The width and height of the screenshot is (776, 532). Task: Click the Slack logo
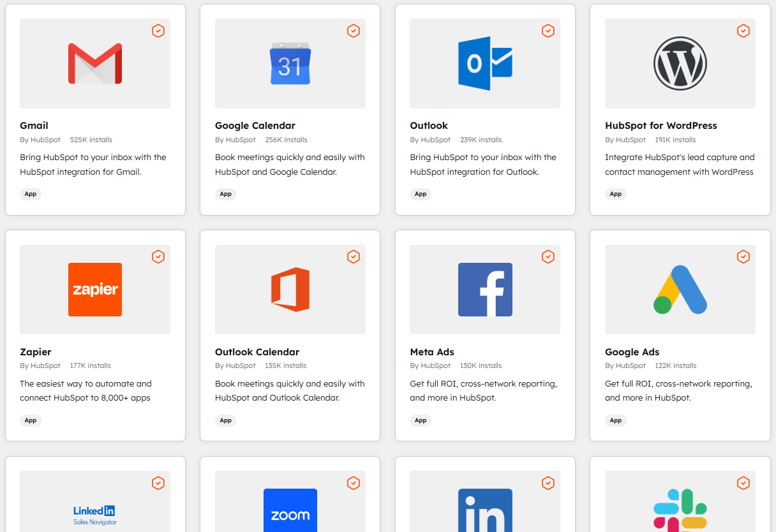pyautogui.click(x=680, y=510)
